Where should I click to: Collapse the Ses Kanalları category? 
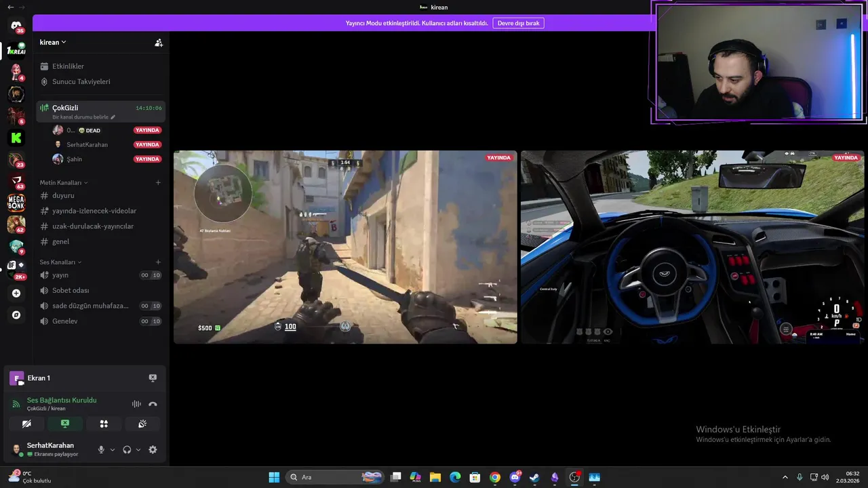pos(60,262)
